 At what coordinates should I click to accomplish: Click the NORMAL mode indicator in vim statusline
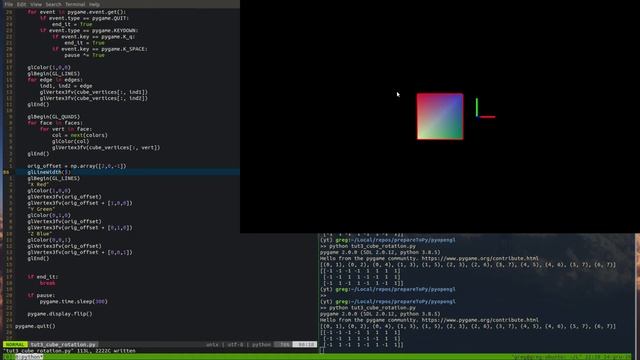(x=15, y=344)
